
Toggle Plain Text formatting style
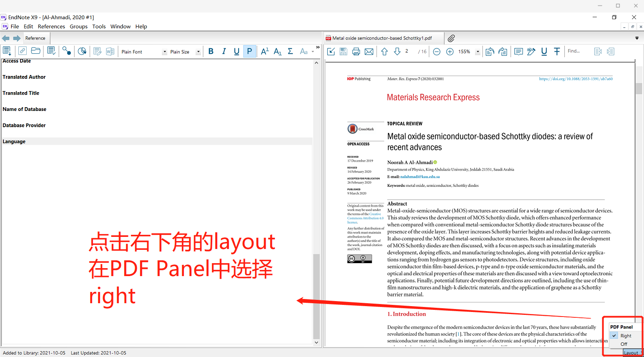[x=249, y=51]
